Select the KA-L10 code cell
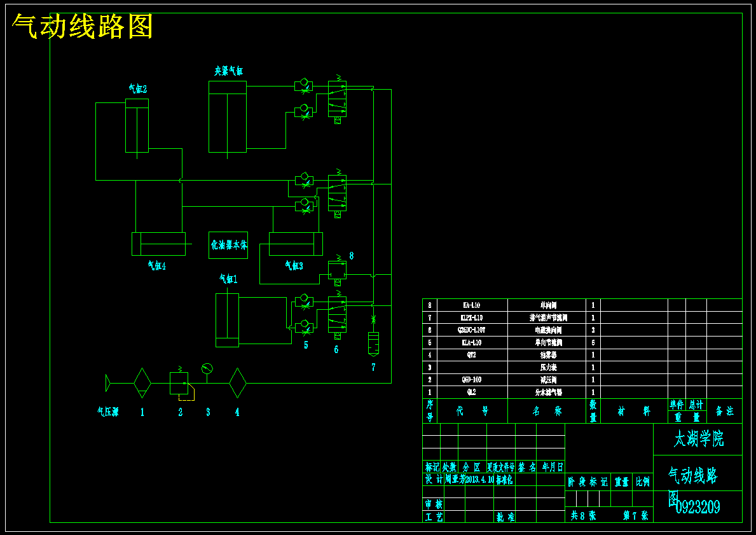756x535 pixels. 472,305
